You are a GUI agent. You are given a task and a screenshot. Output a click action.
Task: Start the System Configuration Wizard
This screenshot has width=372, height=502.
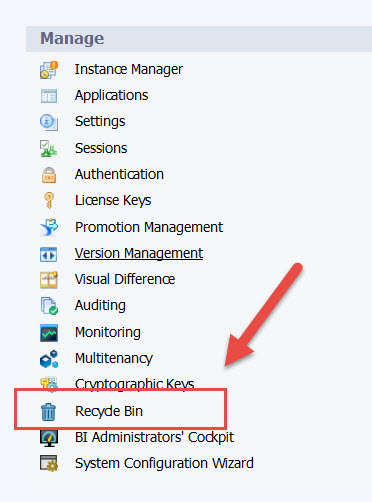(164, 463)
